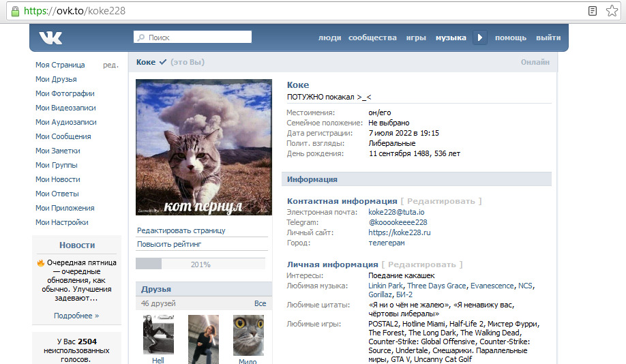Click the VK logo in header

tap(50, 38)
